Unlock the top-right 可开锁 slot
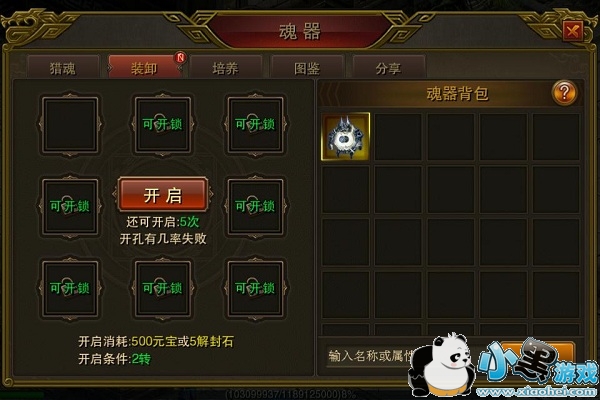600x400 pixels. pos(255,124)
